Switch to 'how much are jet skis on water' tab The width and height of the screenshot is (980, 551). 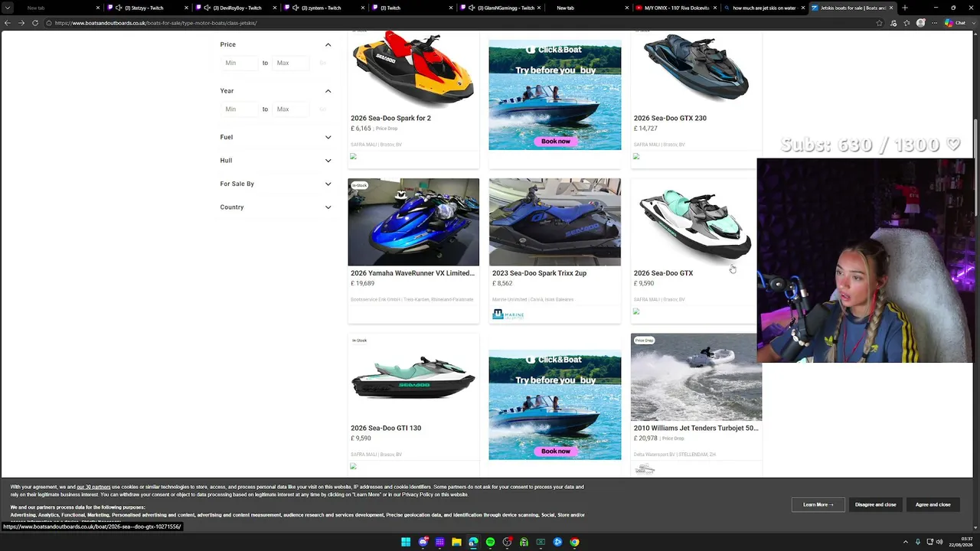tap(764, 8)
